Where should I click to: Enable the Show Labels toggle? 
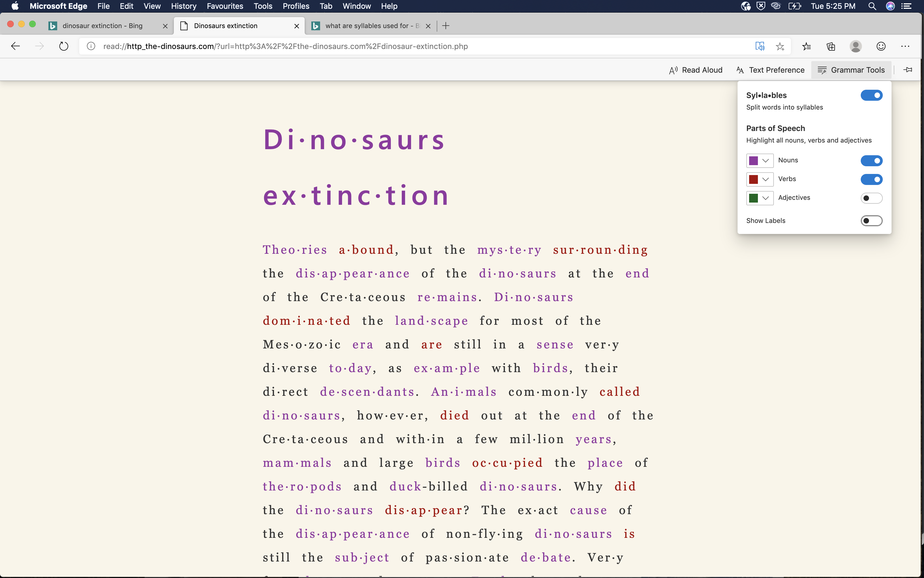871,220
